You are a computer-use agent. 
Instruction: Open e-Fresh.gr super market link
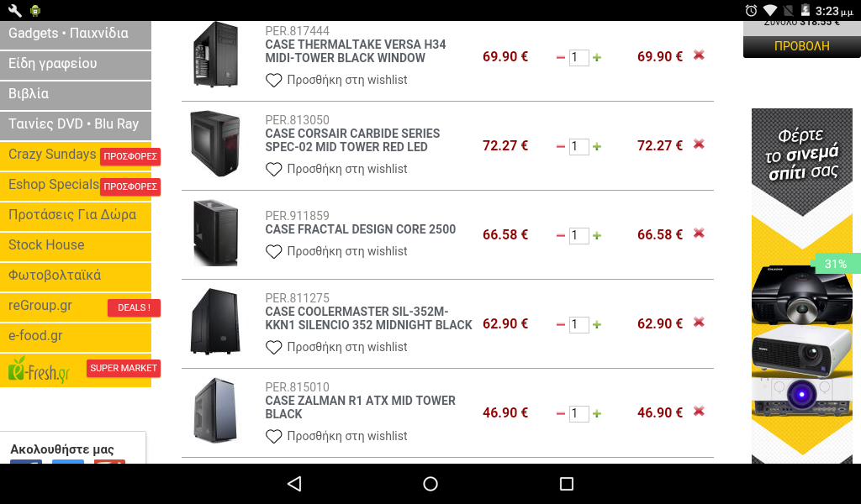pos(76,370)
